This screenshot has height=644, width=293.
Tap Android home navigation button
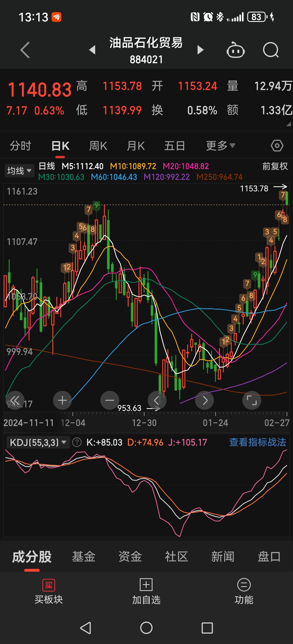(x=146, y=628)
